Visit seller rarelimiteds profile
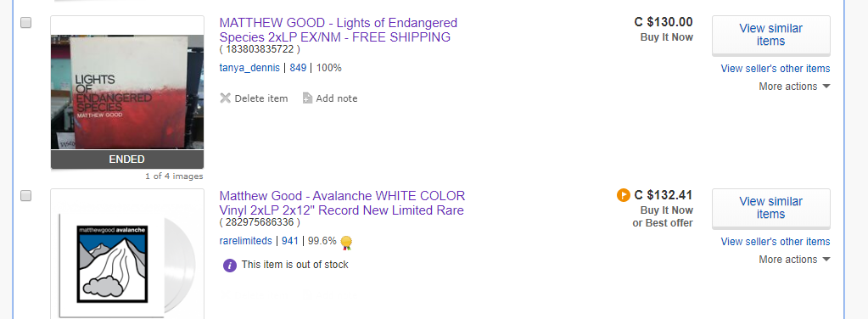The height and width of the screenshot is (319, 868). [245, 241]
